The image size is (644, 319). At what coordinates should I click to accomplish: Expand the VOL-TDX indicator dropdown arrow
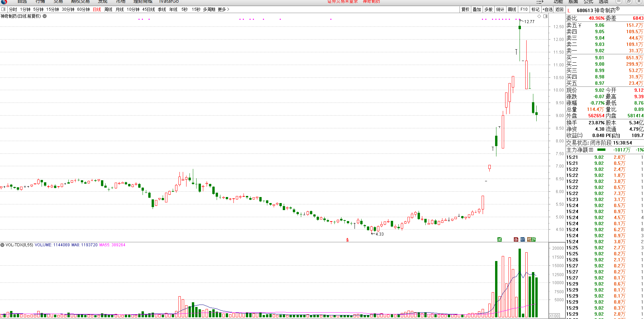click(x=2, y=245)
